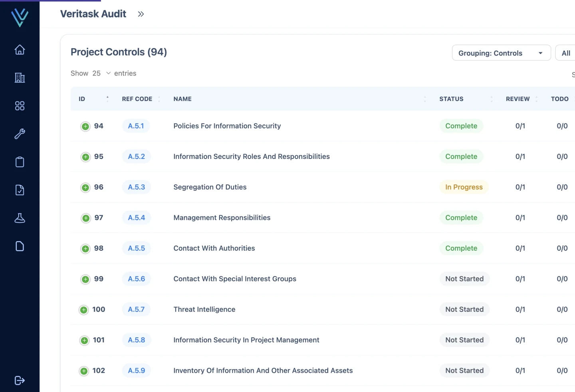Click Not Started badge in row 99
The image size is (575, 392).
coord(464,279)
